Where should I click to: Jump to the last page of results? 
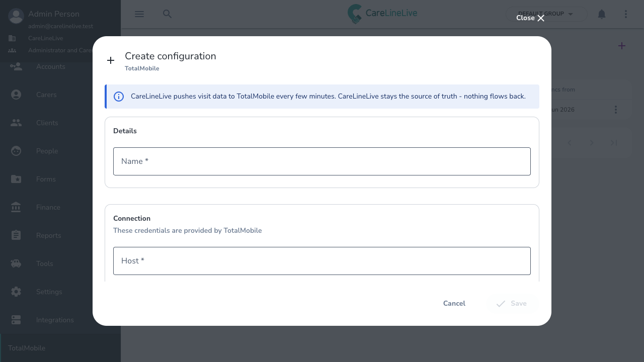(614, 143)
